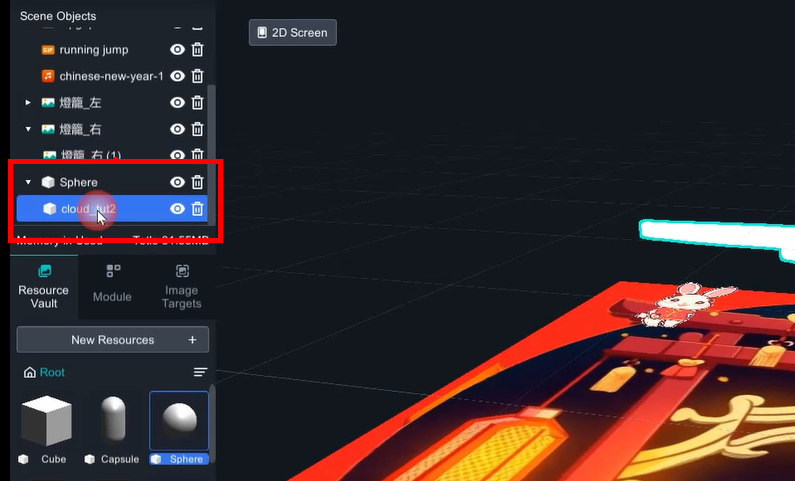
Task: Delete the chinese-new-year-1 audio object
Action: coord(198,76)
